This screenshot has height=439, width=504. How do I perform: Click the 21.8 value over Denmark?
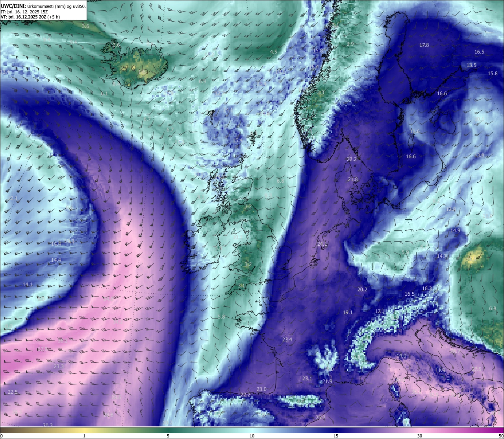coord(353,180)
